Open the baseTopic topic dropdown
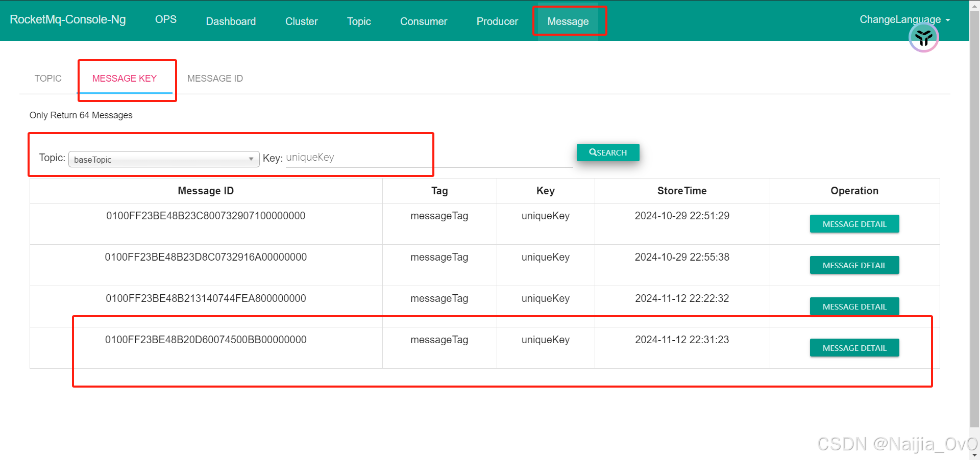This screenshot has height=460, width=980. click(x=164, y=159)
